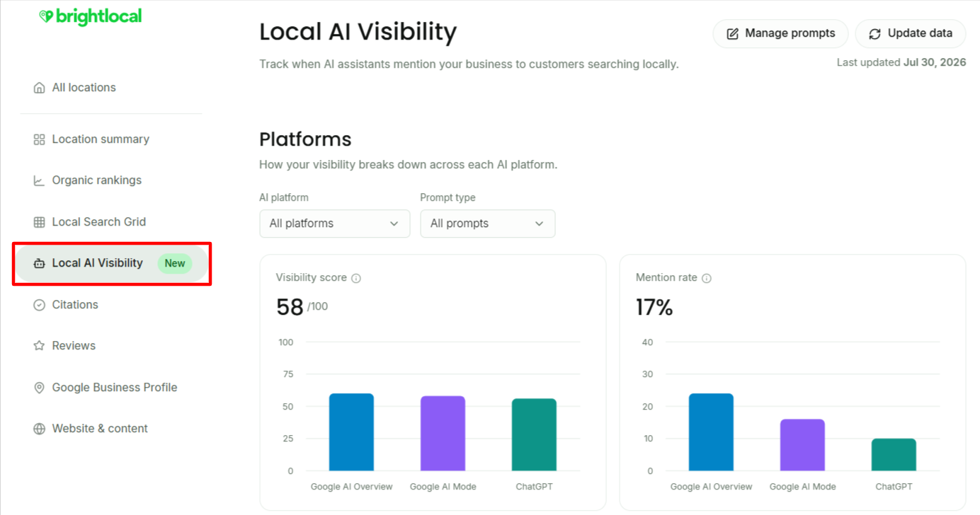Open the AI platform dropdown
Screen dimensions: 980x515
coord(334,224)
